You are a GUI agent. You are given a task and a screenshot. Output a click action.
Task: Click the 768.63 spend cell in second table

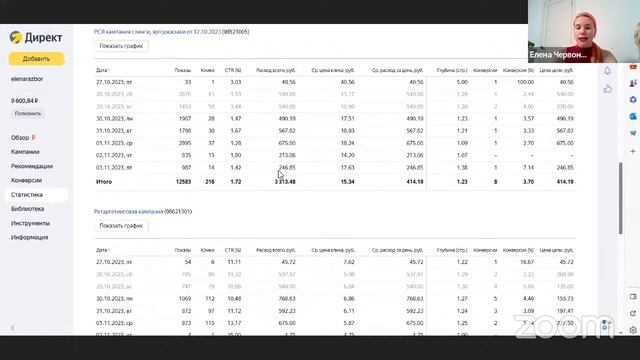point(287,299)
